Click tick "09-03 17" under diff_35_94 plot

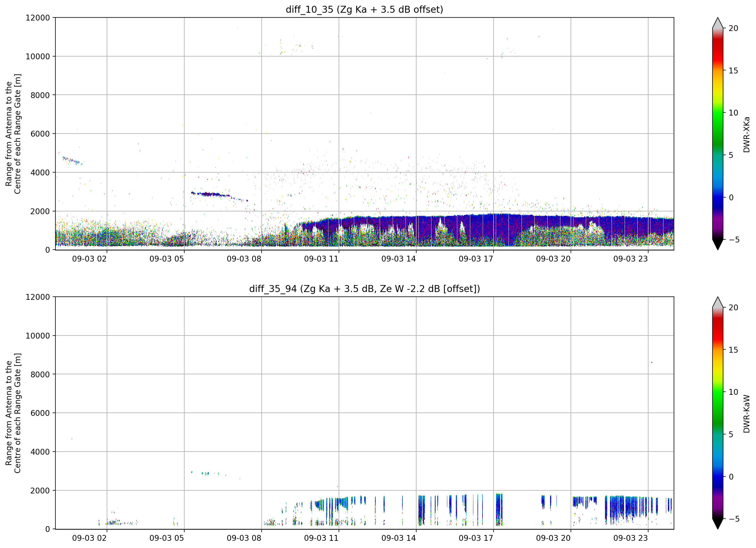(476, 538)
